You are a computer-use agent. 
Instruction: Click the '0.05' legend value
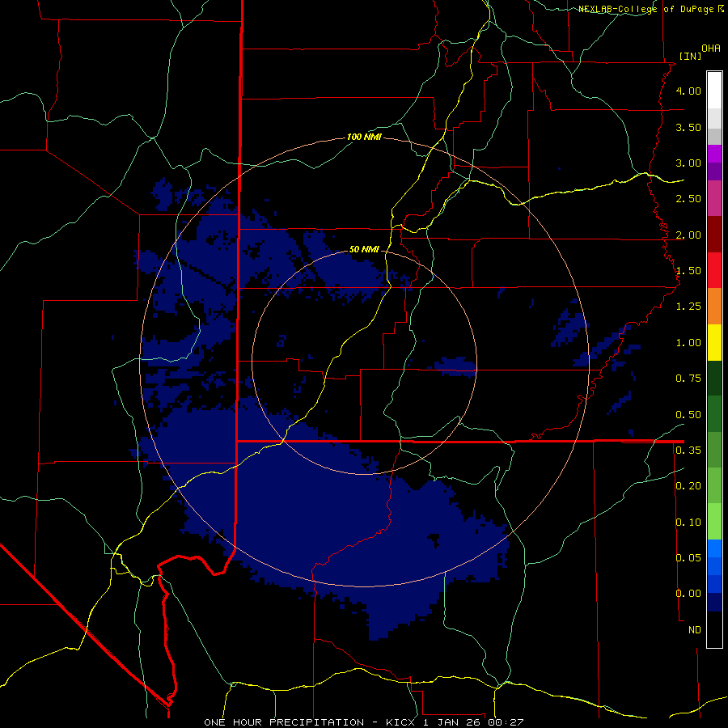[x=688, y=557]
